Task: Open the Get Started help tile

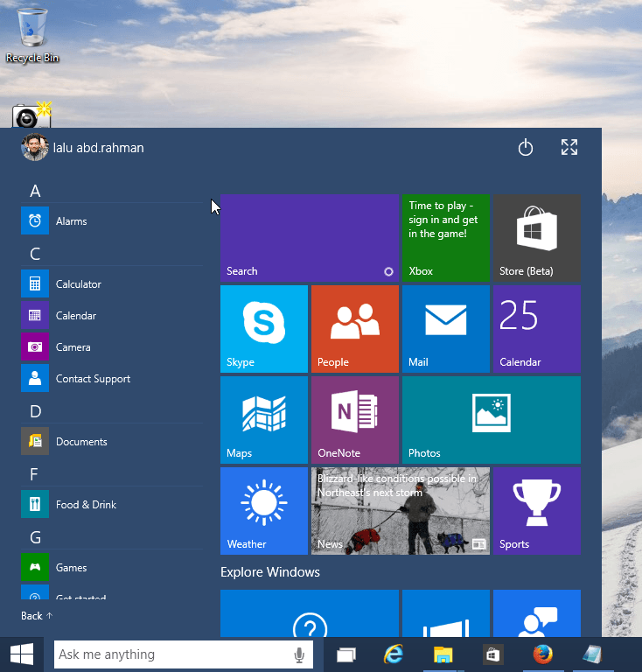Action: pos(310,613)
